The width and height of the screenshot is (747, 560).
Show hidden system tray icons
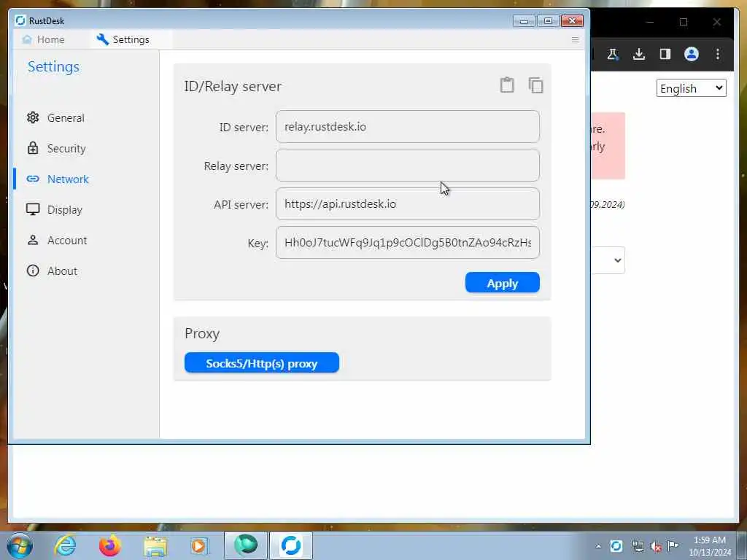pyautogui.click(x=598, y=546)
